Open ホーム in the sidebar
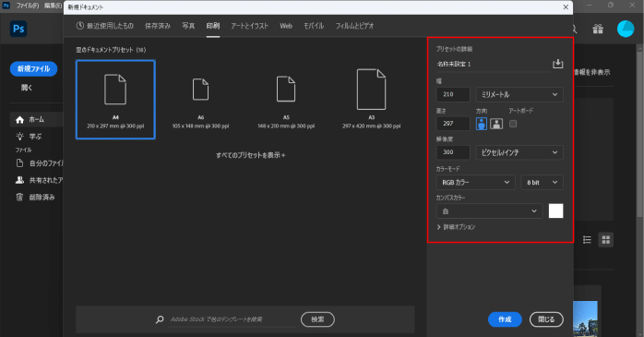The width and height of the screenshot is (644, 337). point(36,120)
